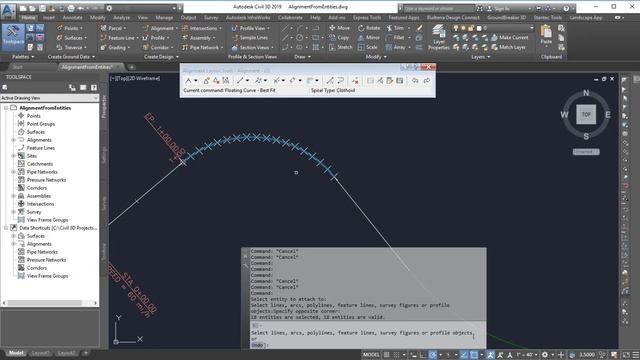Image resolution: width=640 pixels, height=360 pixels.
Task: Click the Toolspace help question-mark icon
Action: pos(94,87)
